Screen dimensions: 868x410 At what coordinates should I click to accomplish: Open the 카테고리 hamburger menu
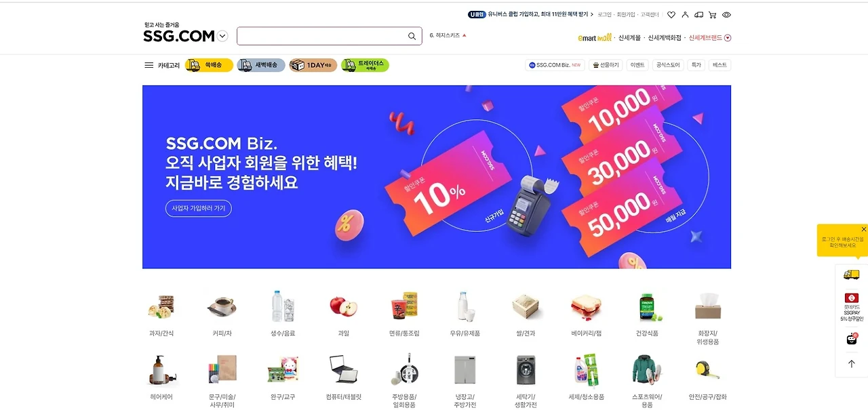pos(162,65)
